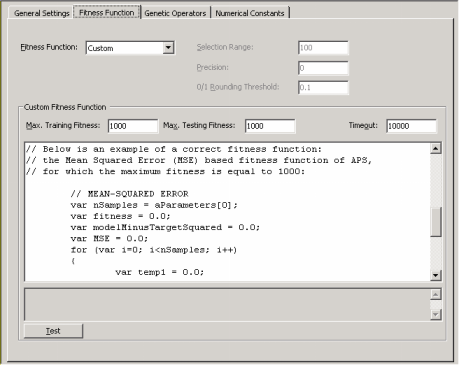Image resolution: width=459 pixels, height=365 pixels.
Task: Click the 0/1 Rounding Threshold field
Action: [323, 88]
